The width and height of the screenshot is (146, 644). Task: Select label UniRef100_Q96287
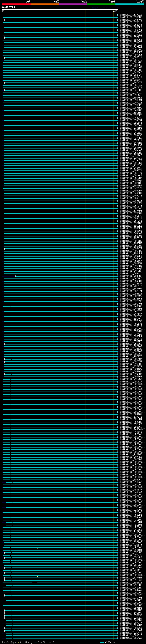coord(131,352)
